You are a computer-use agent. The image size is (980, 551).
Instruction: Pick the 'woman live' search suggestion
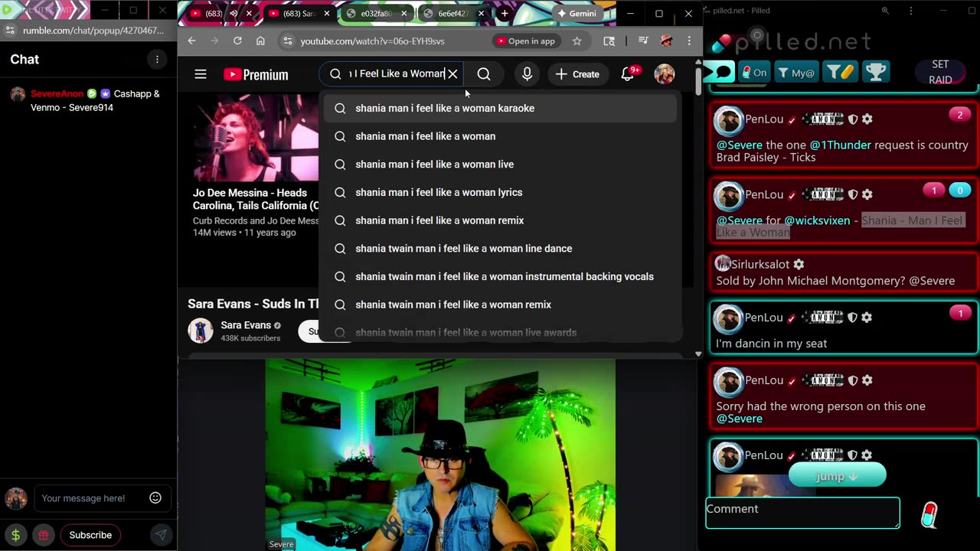coord(501,165)
